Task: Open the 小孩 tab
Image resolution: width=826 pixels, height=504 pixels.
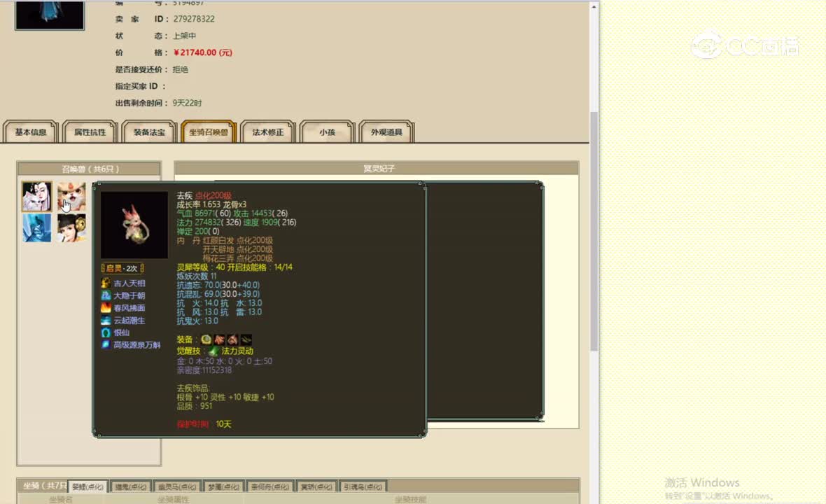Action: (327, 132)
